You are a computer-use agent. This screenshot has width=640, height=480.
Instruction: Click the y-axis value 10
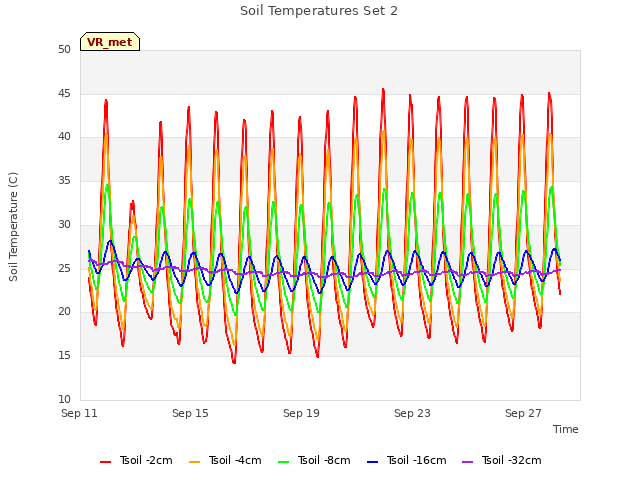pyautogui.click(x=64, y=399)
